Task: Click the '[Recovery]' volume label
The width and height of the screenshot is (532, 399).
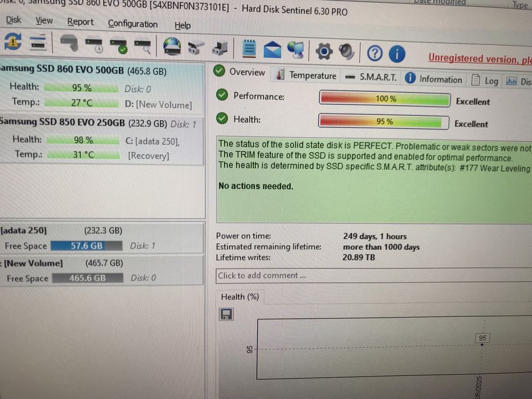Action: tap(148, 156)
